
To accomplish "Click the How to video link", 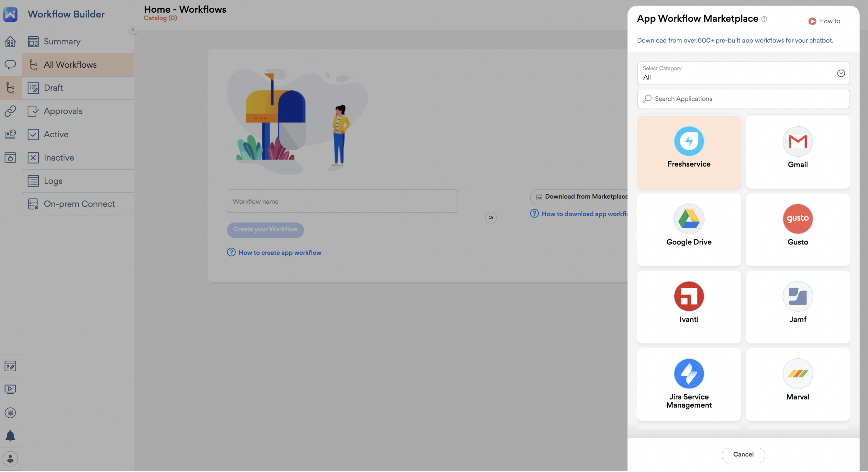I will tap(824, 21).
